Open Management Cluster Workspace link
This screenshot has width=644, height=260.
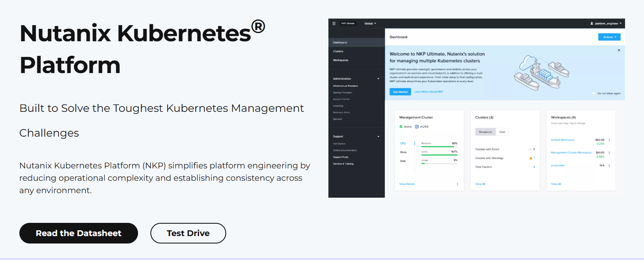click(x=571, y=153)
